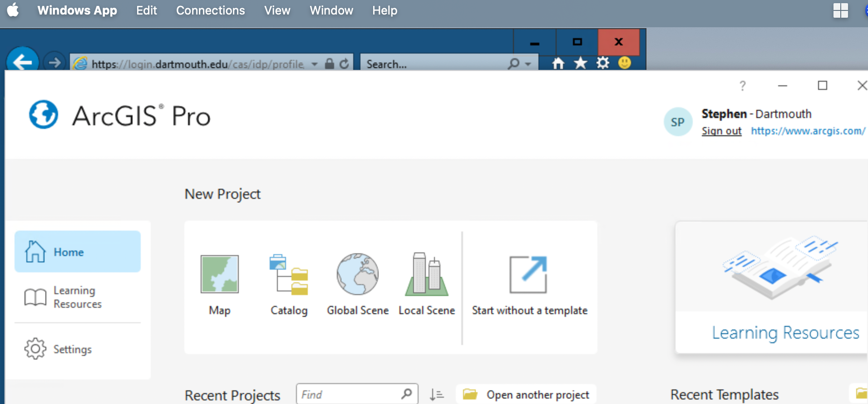Open the Apple menu

pos(13,10)
